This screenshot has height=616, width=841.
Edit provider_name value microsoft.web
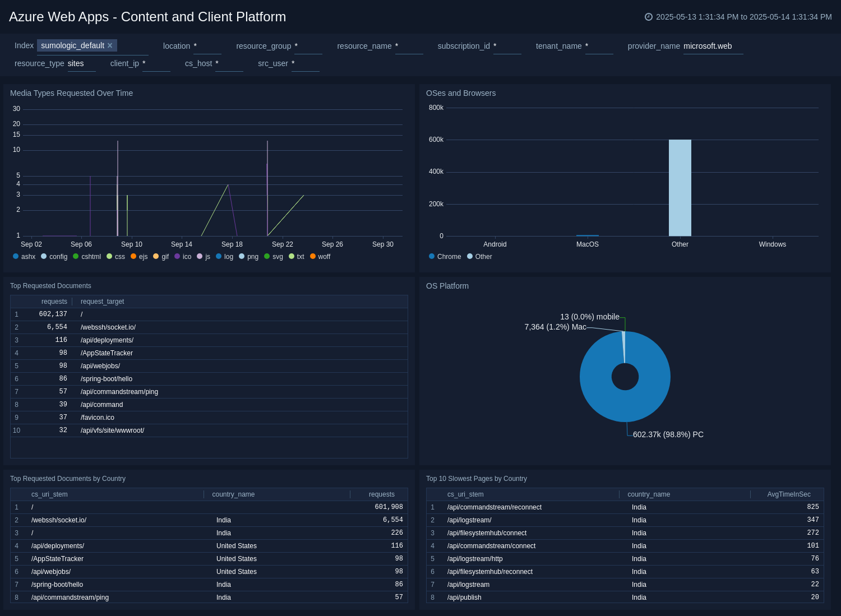713,47
